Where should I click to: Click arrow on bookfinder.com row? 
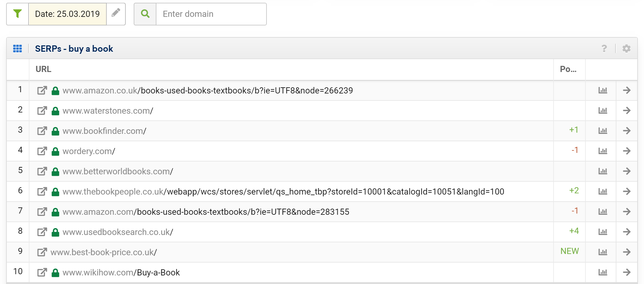coord(627,131)
